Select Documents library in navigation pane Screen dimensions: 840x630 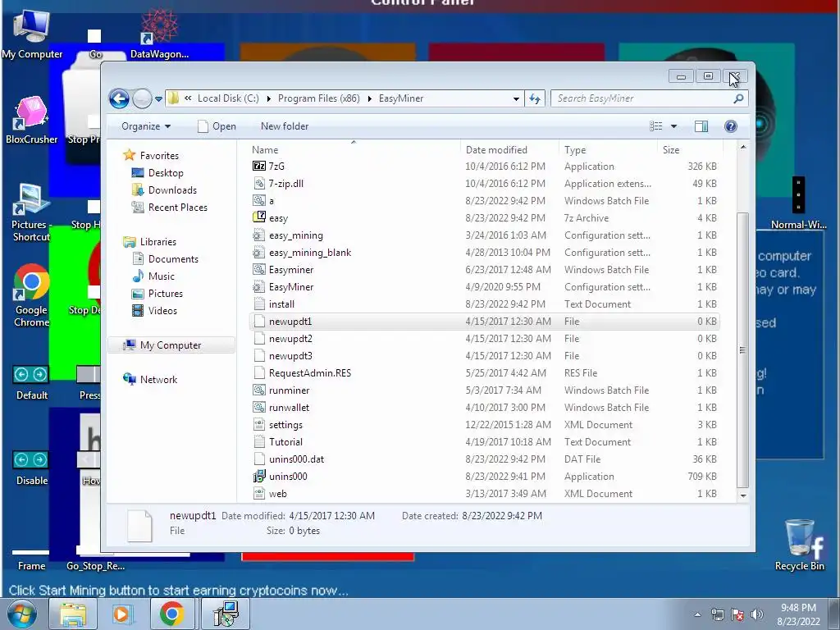[x=173, y=259]
